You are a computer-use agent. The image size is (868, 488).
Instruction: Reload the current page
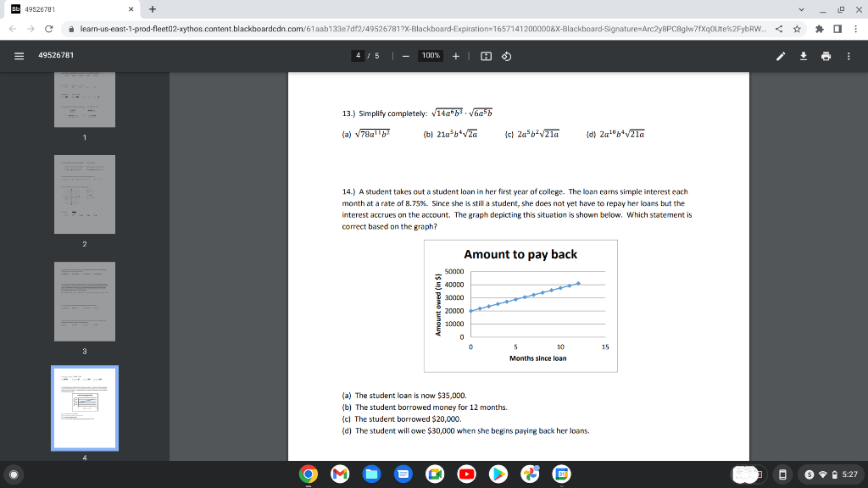click(48, 29)
